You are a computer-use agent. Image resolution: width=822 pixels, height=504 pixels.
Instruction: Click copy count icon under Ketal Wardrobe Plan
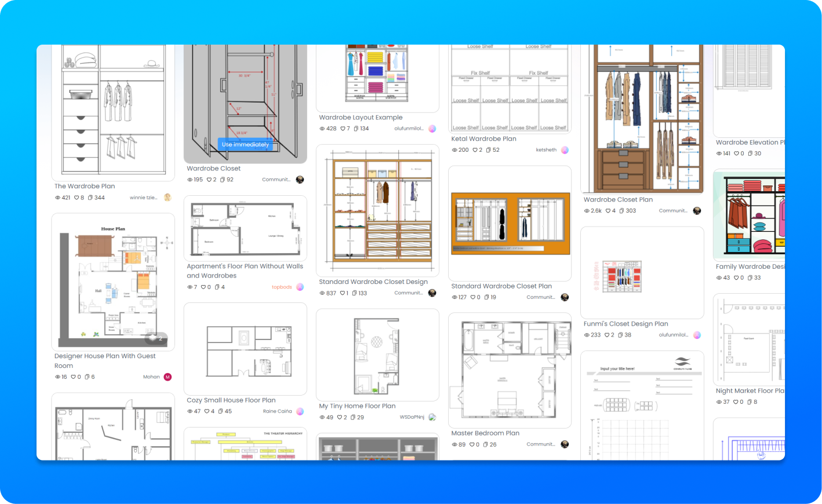488,150
